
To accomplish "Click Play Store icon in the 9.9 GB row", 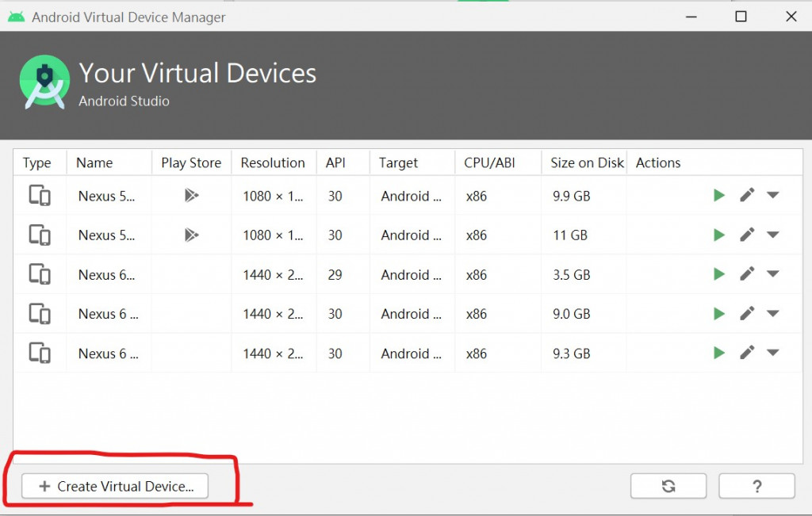I will coord(192,196).
